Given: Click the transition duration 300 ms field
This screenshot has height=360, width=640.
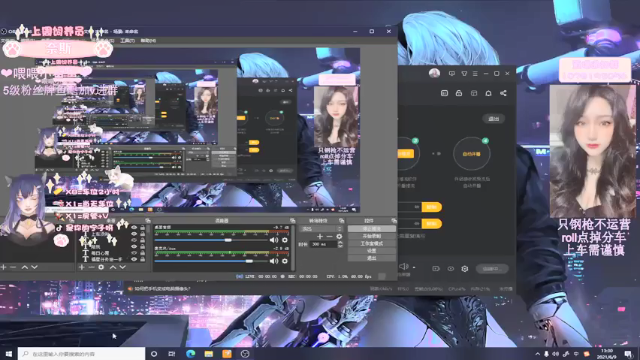Looking at the screenshot, I should coord(323,244).
